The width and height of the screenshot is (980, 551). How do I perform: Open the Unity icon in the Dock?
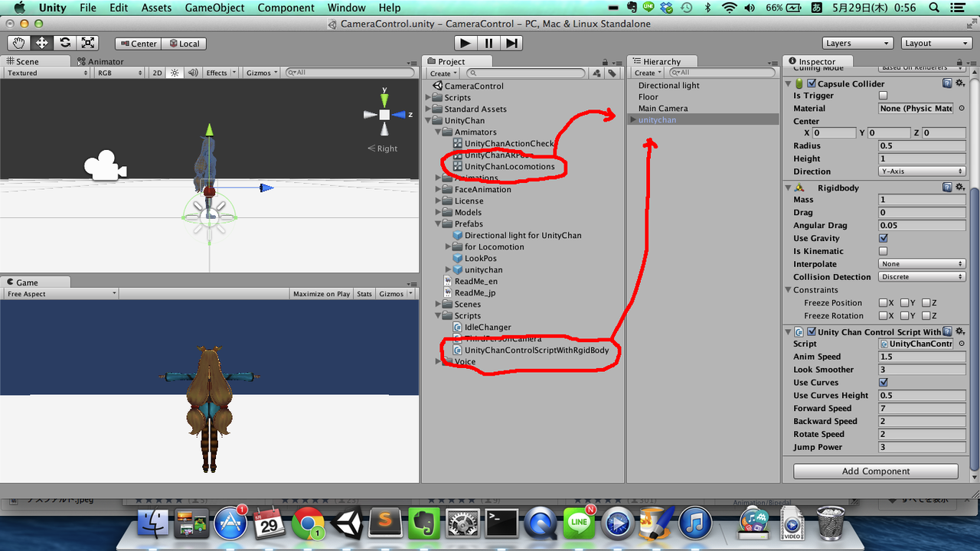click(x=348, y=523)
